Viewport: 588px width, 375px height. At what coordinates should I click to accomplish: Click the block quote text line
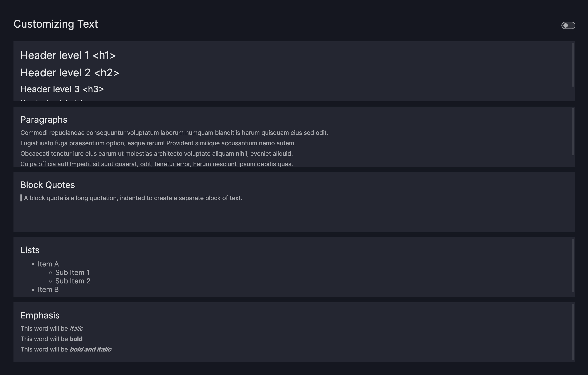(x=133, y=198)
